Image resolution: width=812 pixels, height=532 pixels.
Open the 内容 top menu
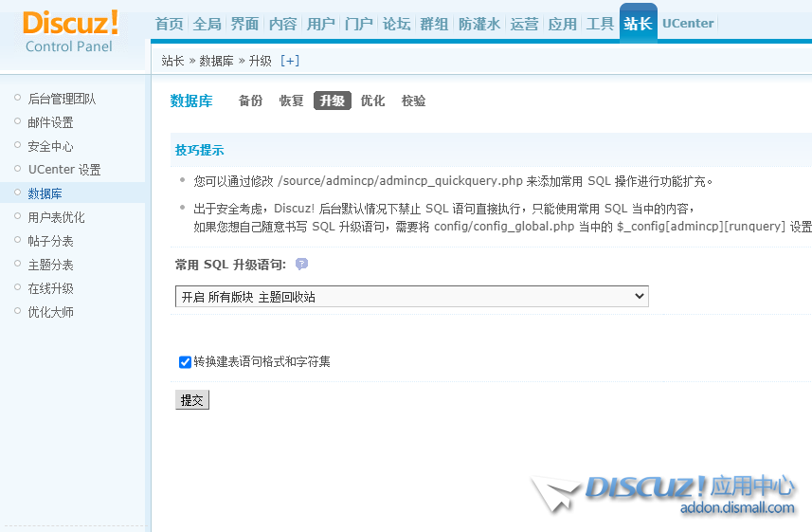[x=282, y=24]
